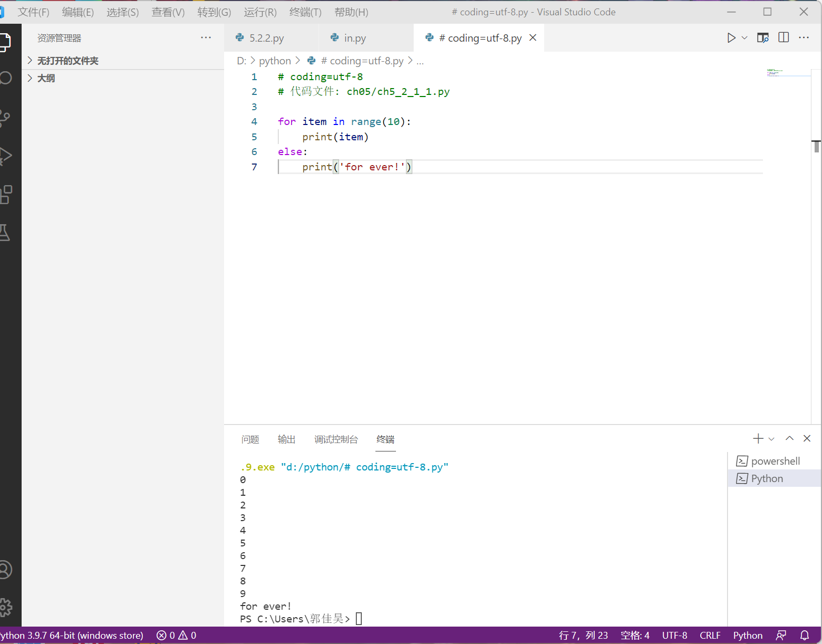Maximize the panel with up chevron
Screen dimensions: 822x644
tap(789, 438)
